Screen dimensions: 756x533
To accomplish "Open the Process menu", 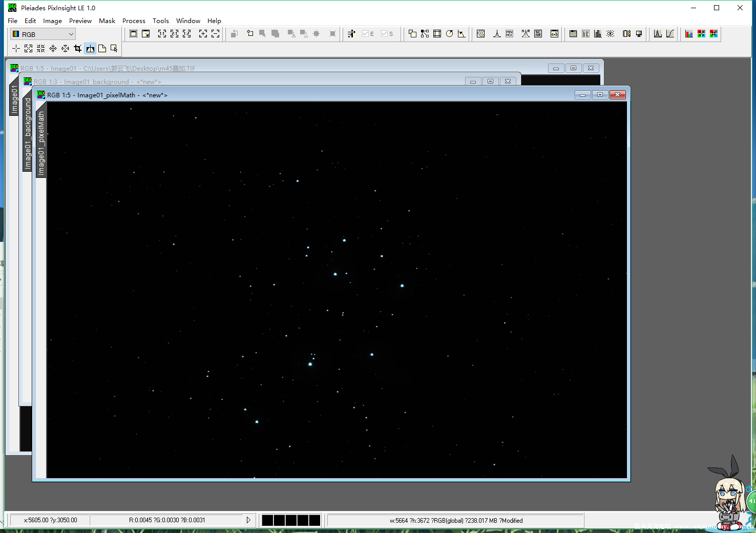I will tap(134, 21).
